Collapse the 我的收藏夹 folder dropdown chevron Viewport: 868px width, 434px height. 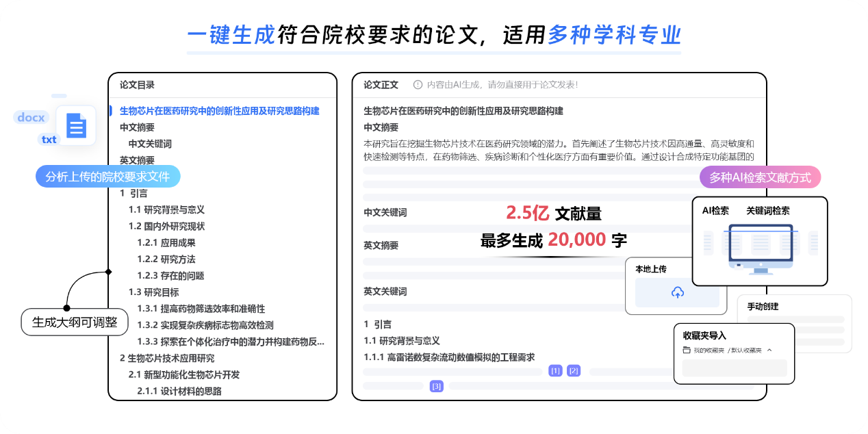[x=769, y=350]
